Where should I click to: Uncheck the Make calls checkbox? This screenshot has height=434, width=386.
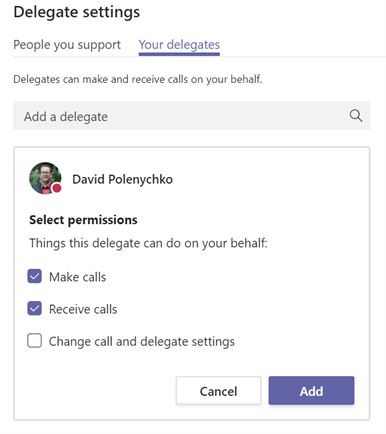pyautogui.click(x=35, y=276)
